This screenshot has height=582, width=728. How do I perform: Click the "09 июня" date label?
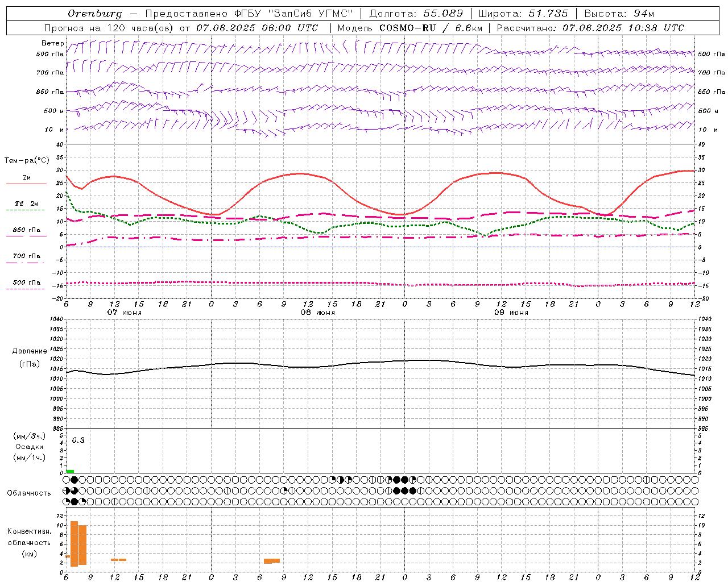[511, 313]
